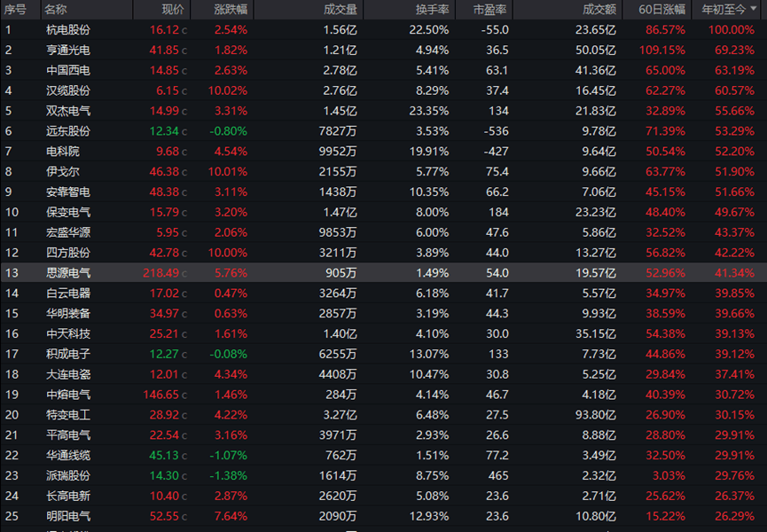Click PE ratio -536 of 远东股份
The height and width of the screenshot is (532, 767).
(x=496, y=131)
